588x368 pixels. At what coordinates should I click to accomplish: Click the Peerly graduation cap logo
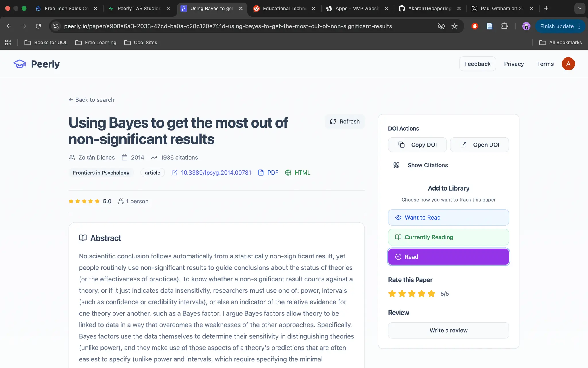click(x=20, y=64)
